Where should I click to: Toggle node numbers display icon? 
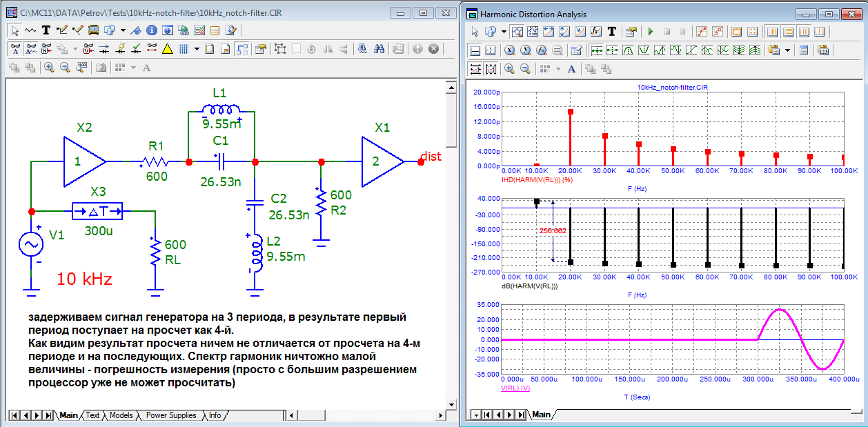(47, 49)
